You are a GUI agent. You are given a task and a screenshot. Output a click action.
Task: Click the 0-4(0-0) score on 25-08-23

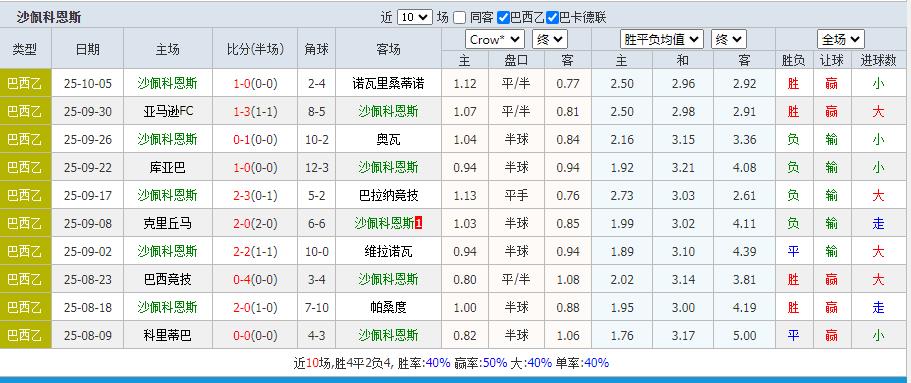tap(255, 279)
